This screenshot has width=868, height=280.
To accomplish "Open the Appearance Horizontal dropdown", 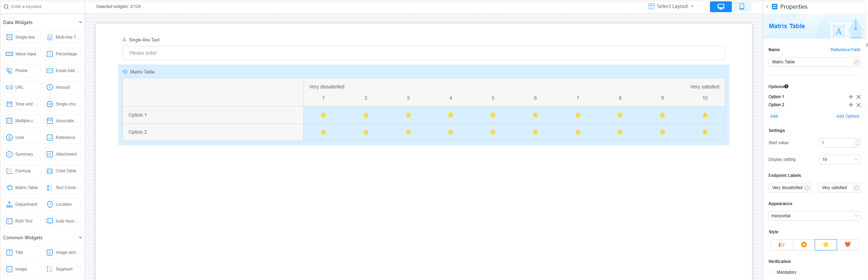I will point(814,216).
